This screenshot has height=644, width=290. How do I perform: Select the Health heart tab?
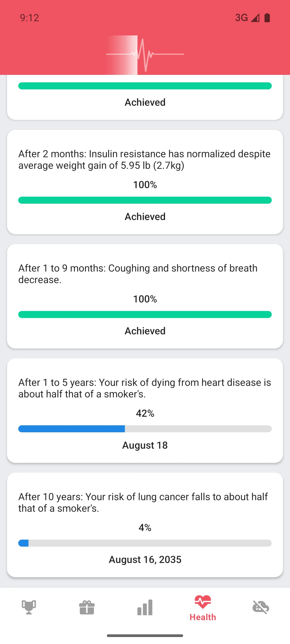203,608
